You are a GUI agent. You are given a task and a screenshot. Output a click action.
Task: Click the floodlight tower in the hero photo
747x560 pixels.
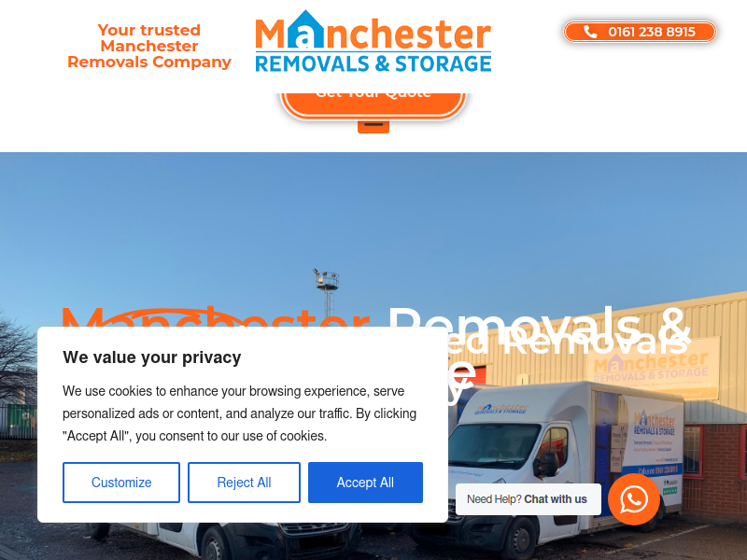tap(327, 292)
